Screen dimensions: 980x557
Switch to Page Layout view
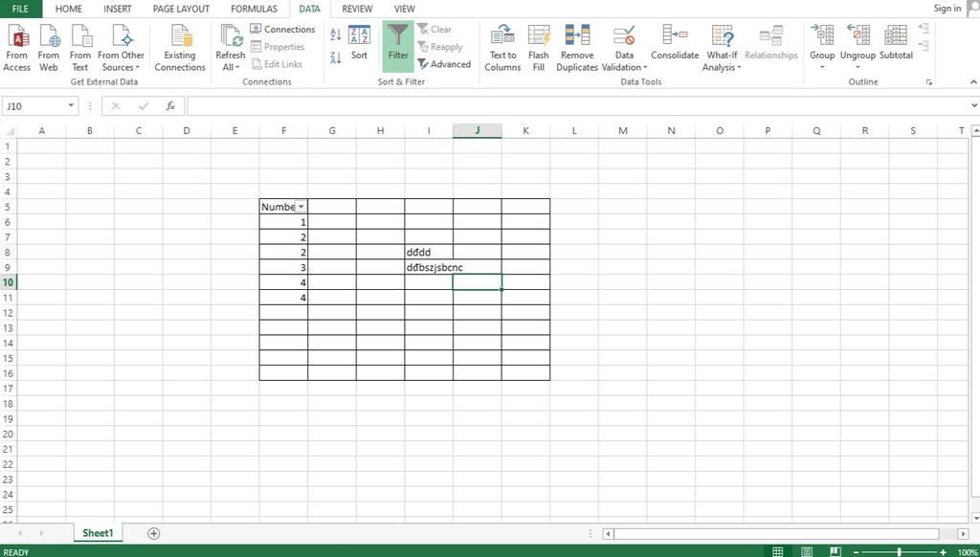807,551
